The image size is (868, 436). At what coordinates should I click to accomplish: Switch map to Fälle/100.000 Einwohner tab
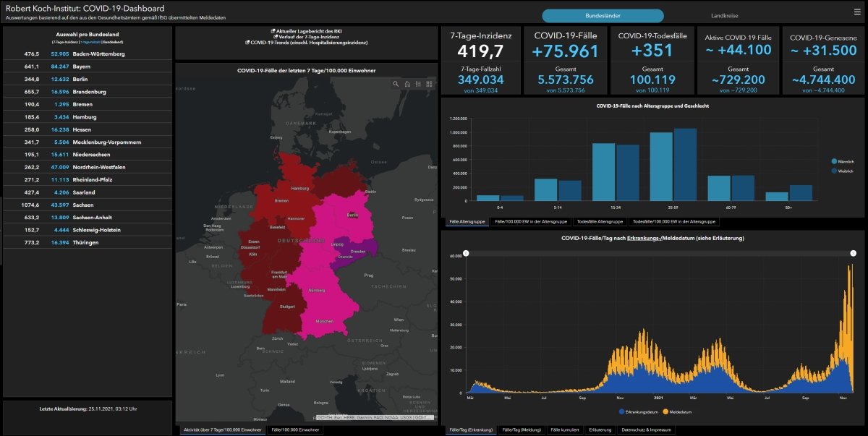295,430
